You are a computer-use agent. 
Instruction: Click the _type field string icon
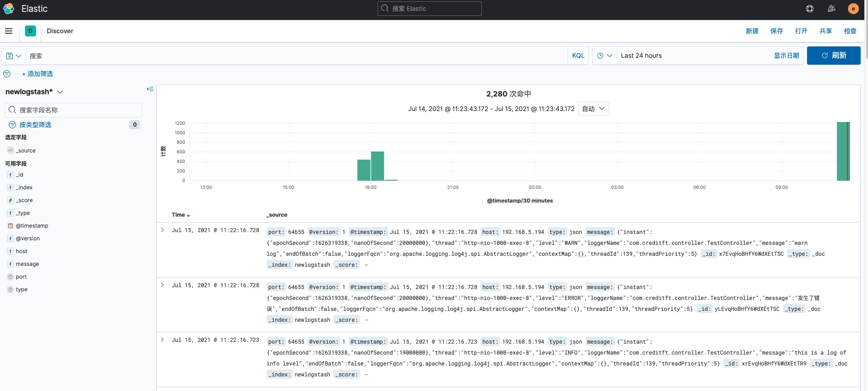(x=10, y=213)
